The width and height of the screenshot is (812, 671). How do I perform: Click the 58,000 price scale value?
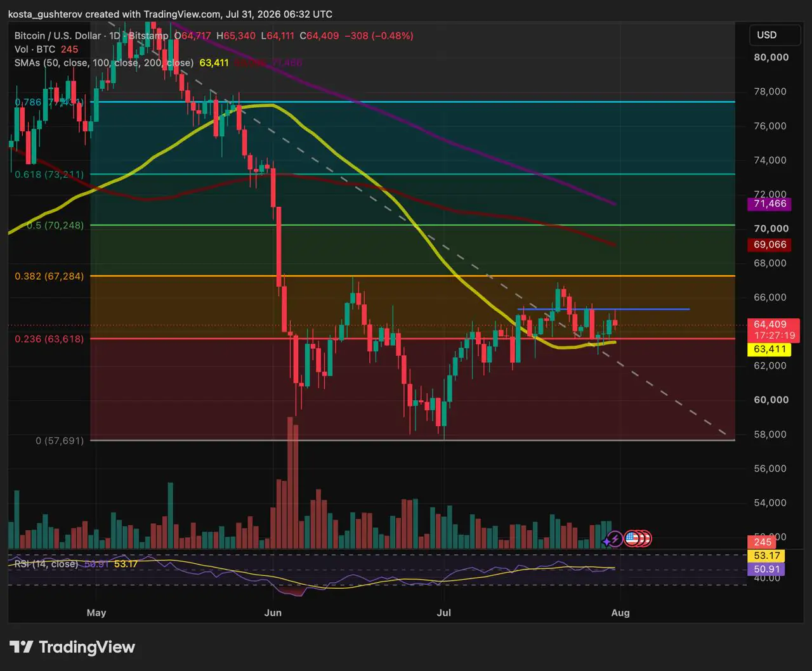coord(770,434)
